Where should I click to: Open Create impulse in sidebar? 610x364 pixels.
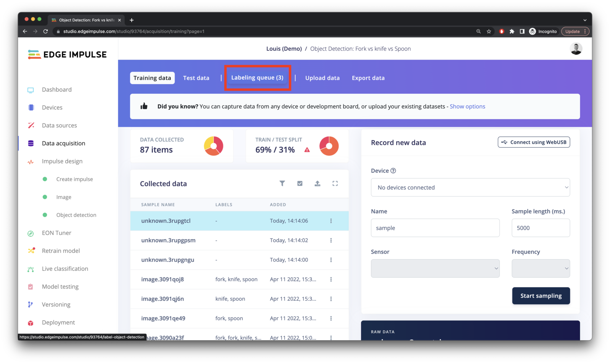(x=74, y=179)
